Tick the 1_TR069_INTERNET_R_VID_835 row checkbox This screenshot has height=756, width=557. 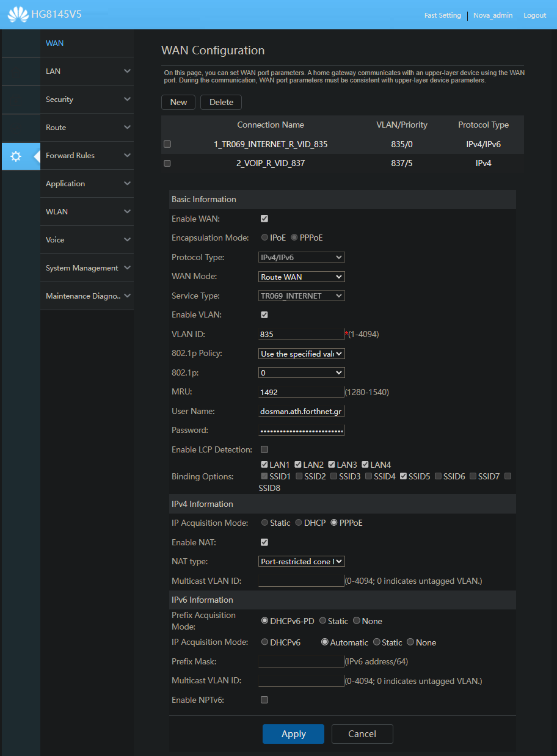167,144
